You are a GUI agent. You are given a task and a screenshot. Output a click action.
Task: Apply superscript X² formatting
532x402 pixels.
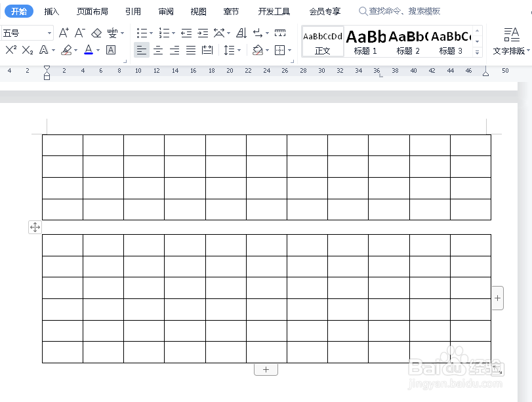(11, 50)
